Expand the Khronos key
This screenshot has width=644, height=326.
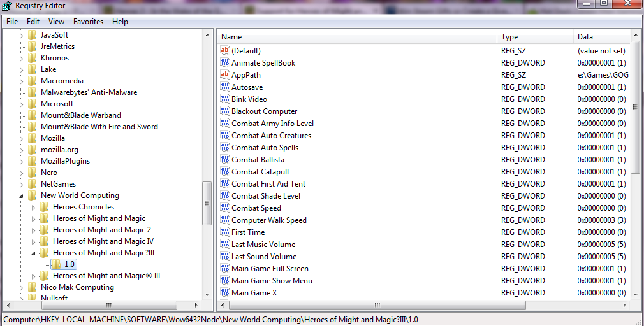click(21, 59)
